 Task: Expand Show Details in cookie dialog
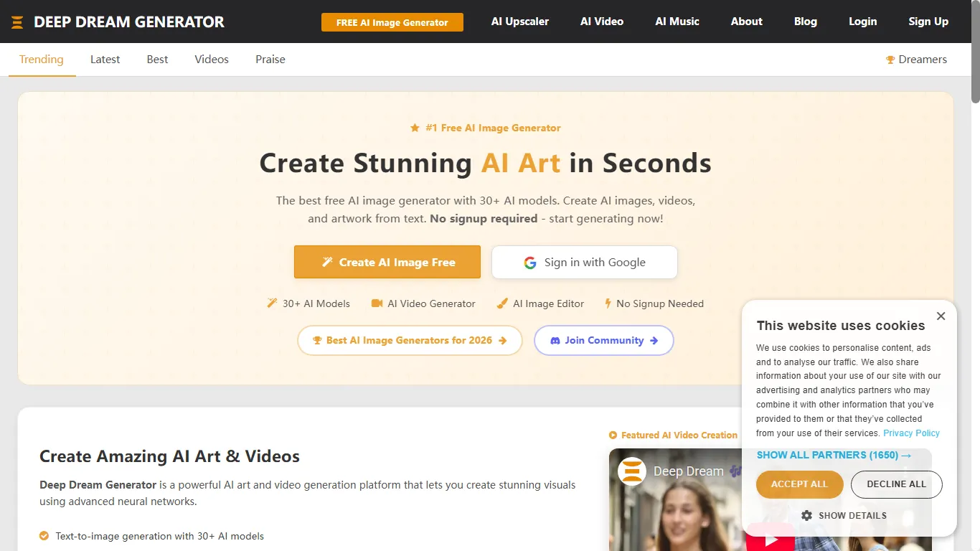[x=852, y=515]
